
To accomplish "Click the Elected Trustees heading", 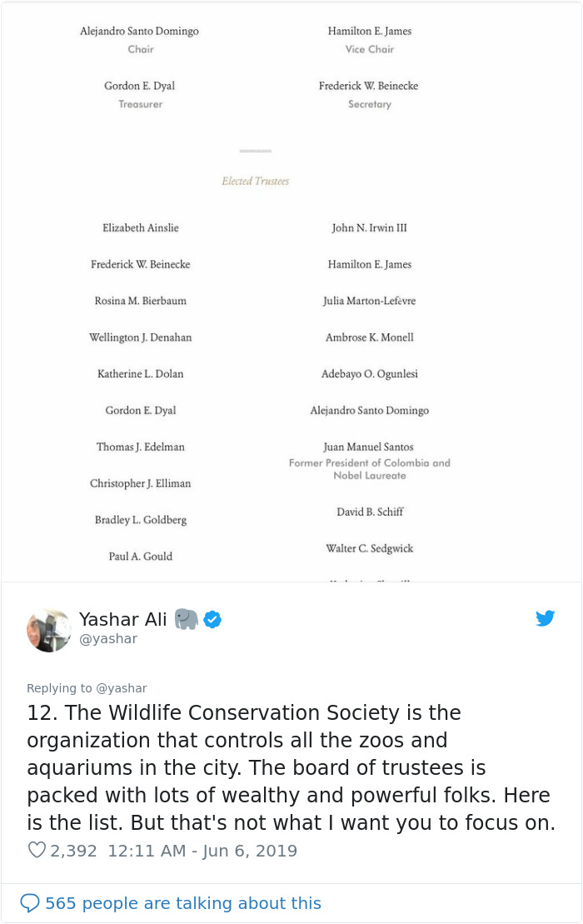I will pyautogui.click(x=256, y=180).
